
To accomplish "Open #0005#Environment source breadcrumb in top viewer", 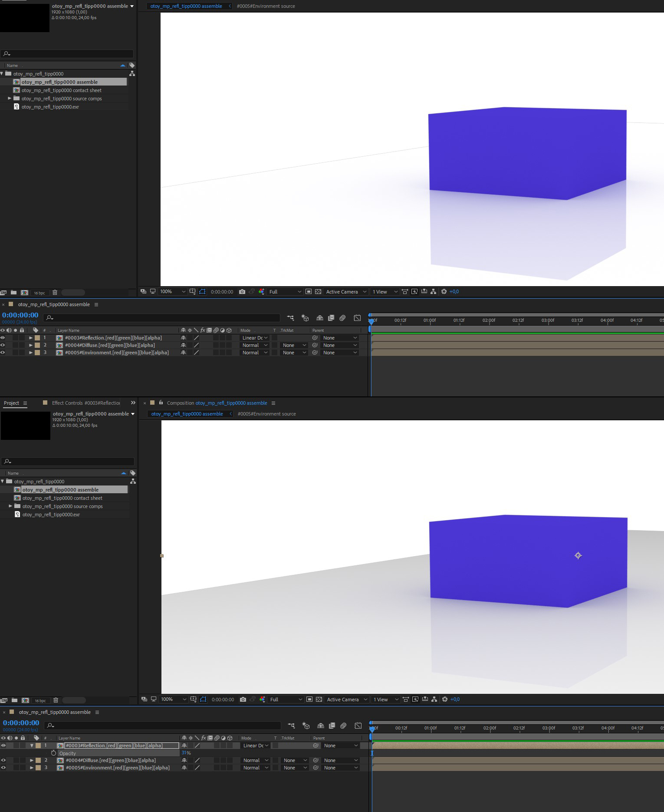I will [266, 6].
